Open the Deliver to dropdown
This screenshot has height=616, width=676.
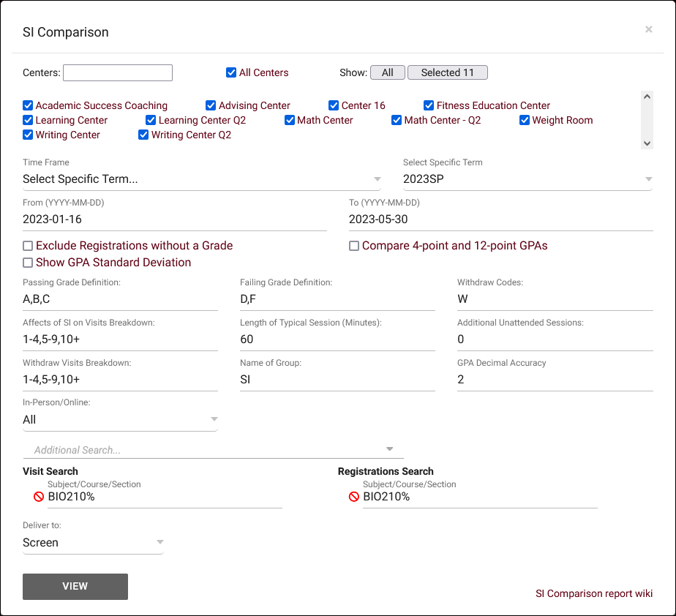click(93, 543)
